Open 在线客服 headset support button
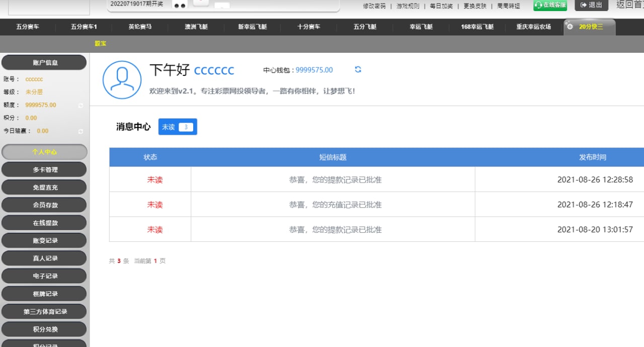 click(550, 5)
